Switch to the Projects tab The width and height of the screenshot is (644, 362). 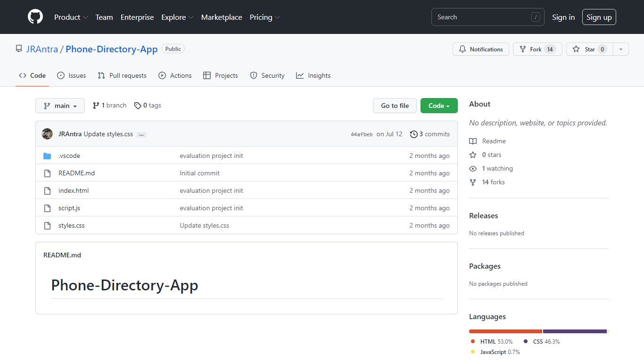click(x=220, y=75)
